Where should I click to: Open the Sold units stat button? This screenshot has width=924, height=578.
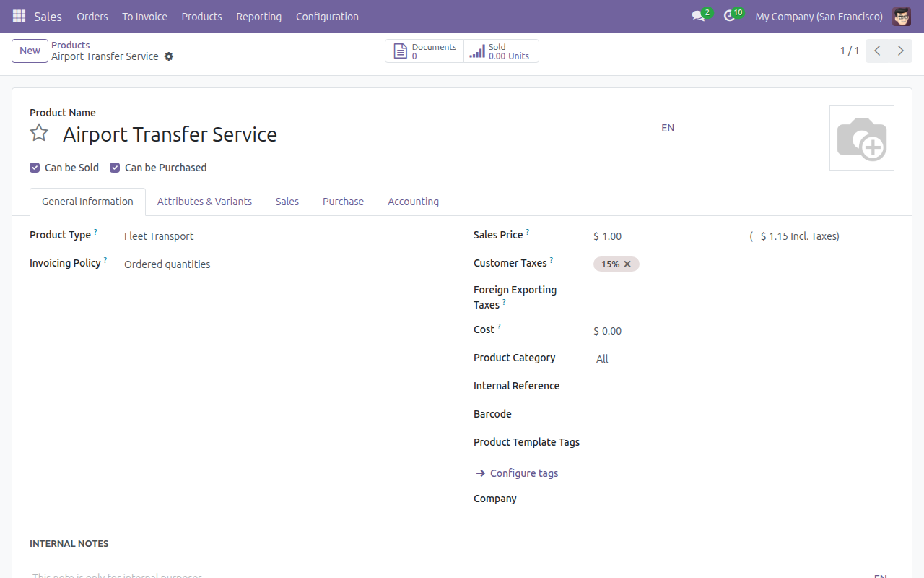tap(501, 51)
